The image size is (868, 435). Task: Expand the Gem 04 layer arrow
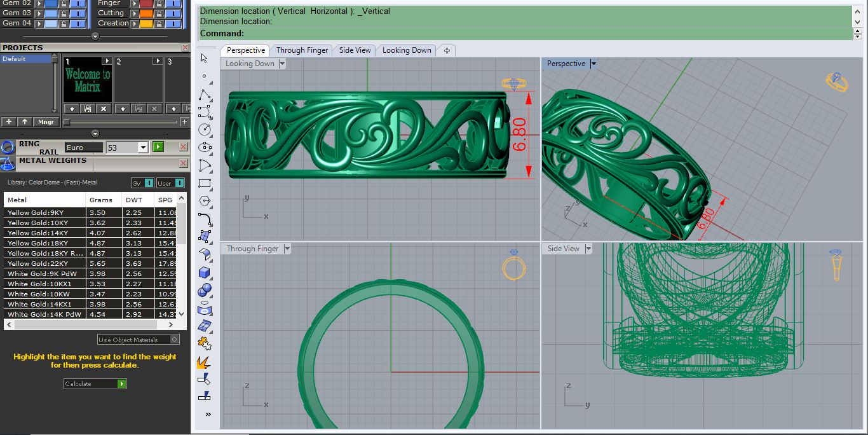[39, 23]
